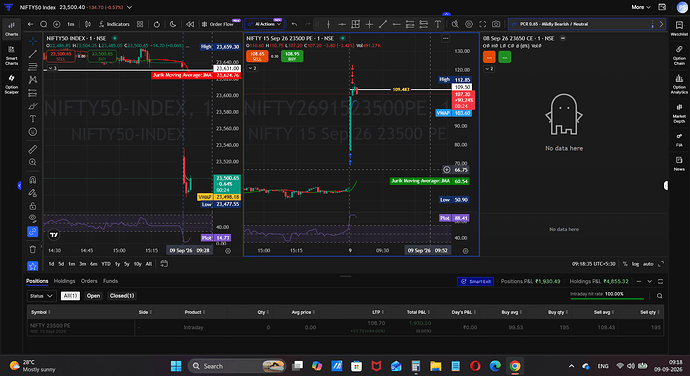The height and width of the screenshot is (376, 690).
Task: Expand the AI Actions dropdown
Action: pyautogui.click(x=264, y=24)
